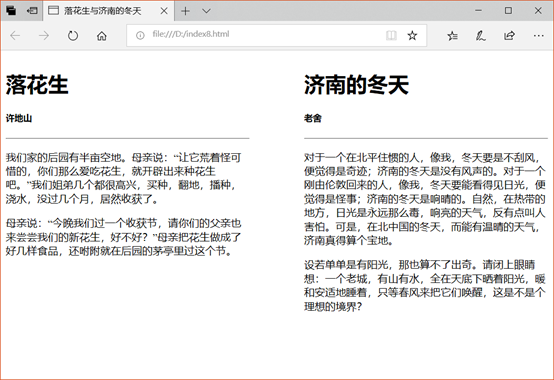Click paragraph starting 设若单单是有阳光
Viewport: 554px width, 380px height.
pyautogui.click(x=425, y=285)
